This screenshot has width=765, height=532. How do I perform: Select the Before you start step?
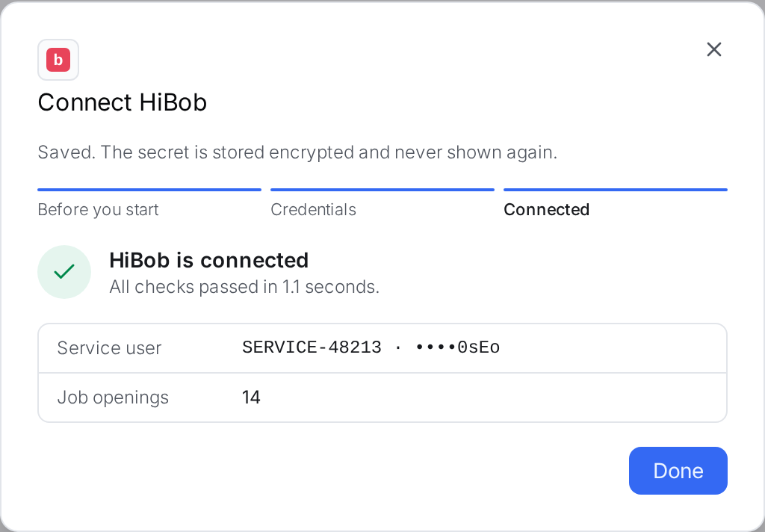click(x=98, y=209)
